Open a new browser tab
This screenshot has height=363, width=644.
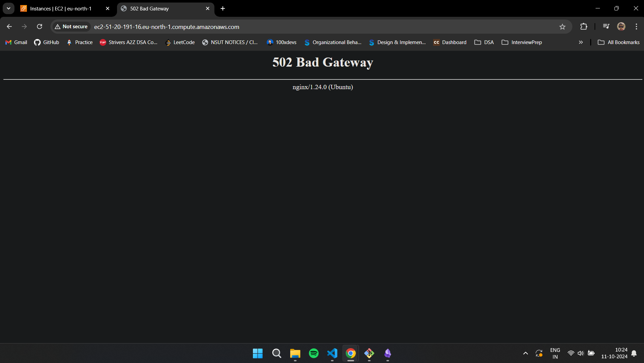coord(223,9)
